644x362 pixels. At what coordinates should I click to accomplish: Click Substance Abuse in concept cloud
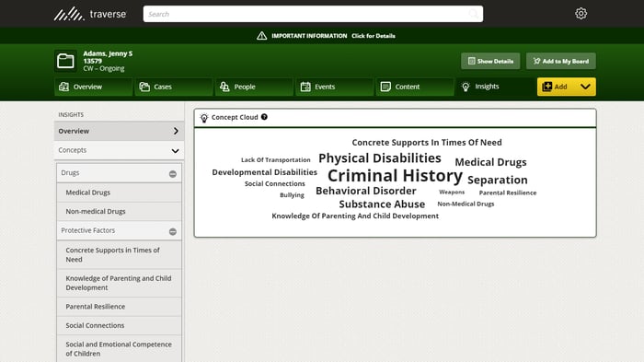pos(382,204)
